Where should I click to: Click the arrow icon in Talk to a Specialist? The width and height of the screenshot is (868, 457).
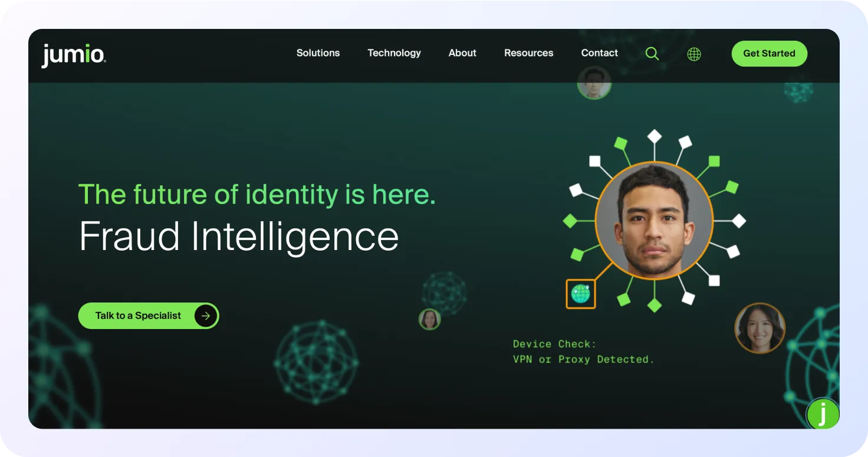tap(205, 315)
